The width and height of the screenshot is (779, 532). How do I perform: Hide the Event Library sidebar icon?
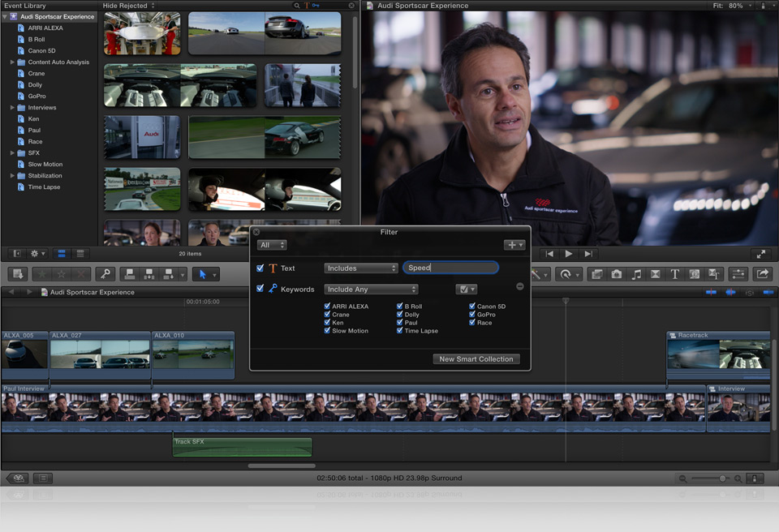point(17,254)
